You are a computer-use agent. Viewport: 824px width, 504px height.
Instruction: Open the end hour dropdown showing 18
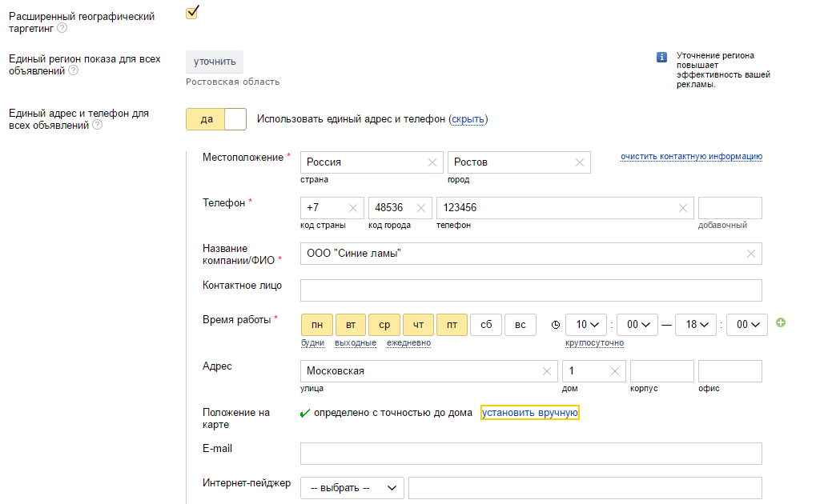(696, 325)
